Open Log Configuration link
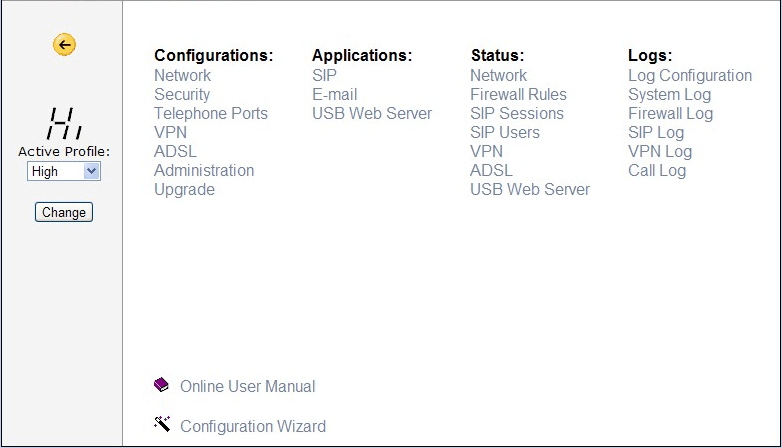This screenshot has width=782, height=448. [690, 75]
